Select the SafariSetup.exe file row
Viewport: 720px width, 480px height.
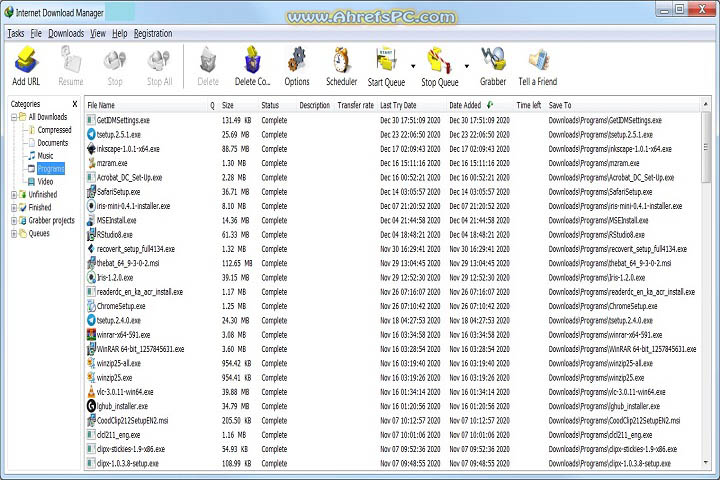tap(392, 192)
